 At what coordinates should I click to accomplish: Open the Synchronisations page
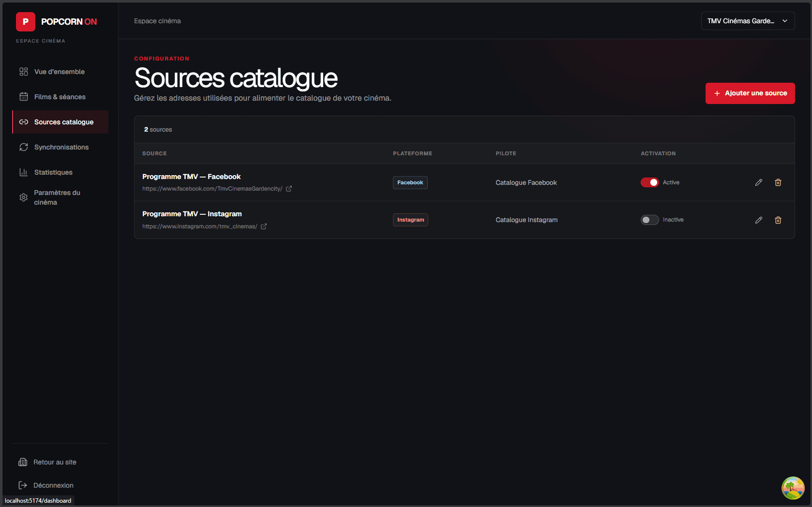coord(60,147)
